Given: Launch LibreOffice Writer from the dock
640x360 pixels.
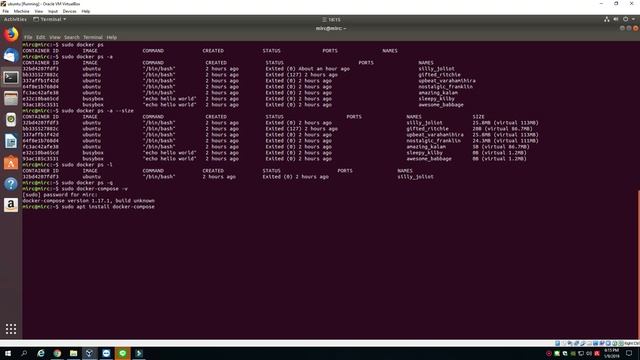Looking at the screenshot, I should [x=11, y=141].
